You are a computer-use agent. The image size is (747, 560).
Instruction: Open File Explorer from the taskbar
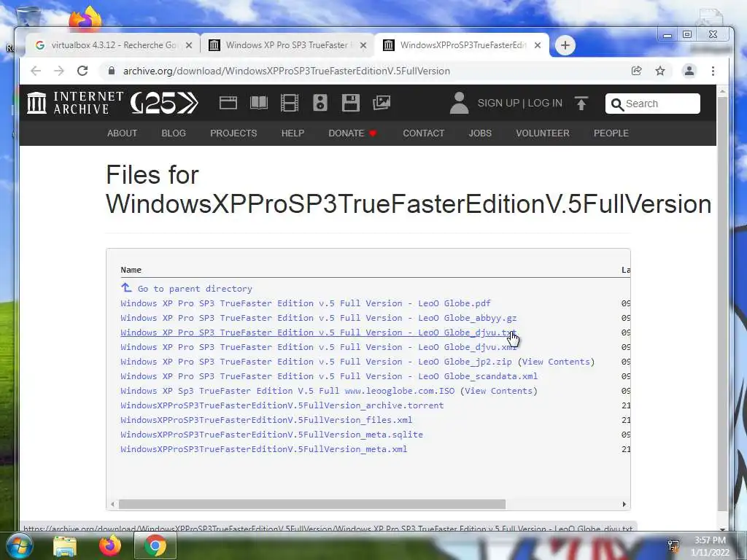65,546
